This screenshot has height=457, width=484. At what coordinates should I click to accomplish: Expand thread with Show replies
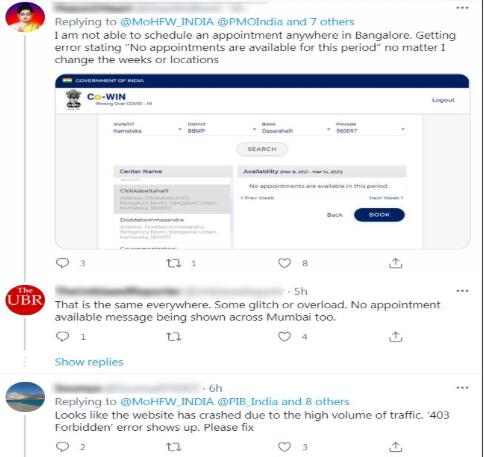click(89, 362)
